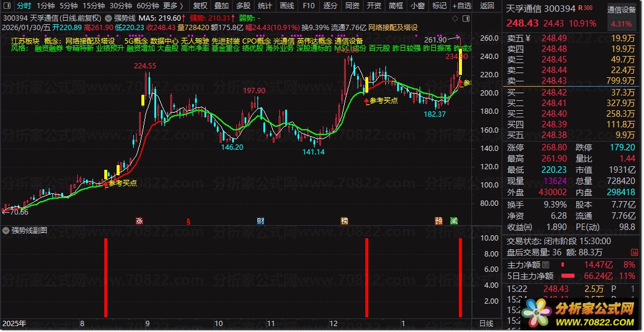Viewport: 644px width, 332px height.
Task: Click the 榜 ranking list marker
Action: [344, 221]
